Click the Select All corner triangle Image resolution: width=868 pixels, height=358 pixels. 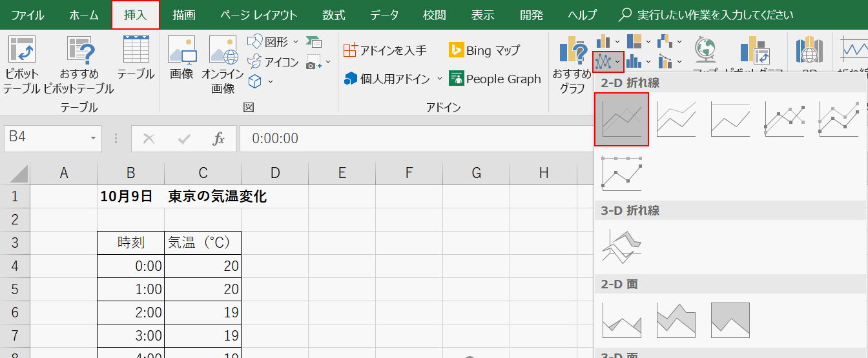pyautogui.click(x=19, y=173)
